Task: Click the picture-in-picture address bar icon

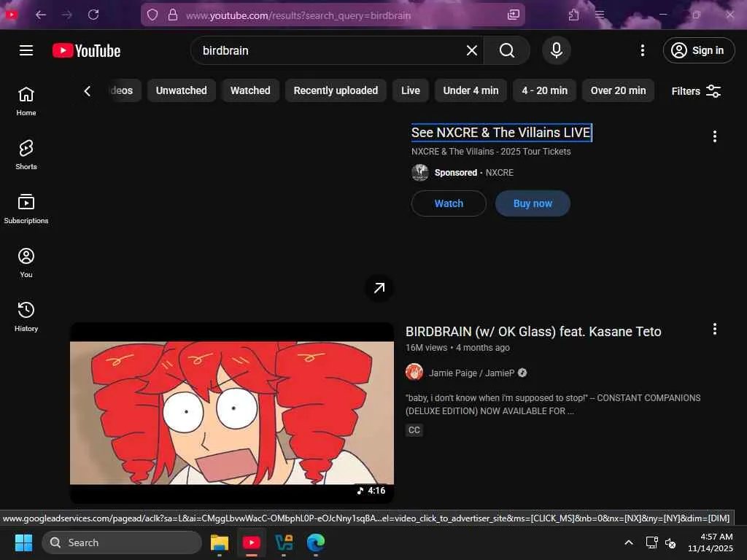Action: coord(513,15)
